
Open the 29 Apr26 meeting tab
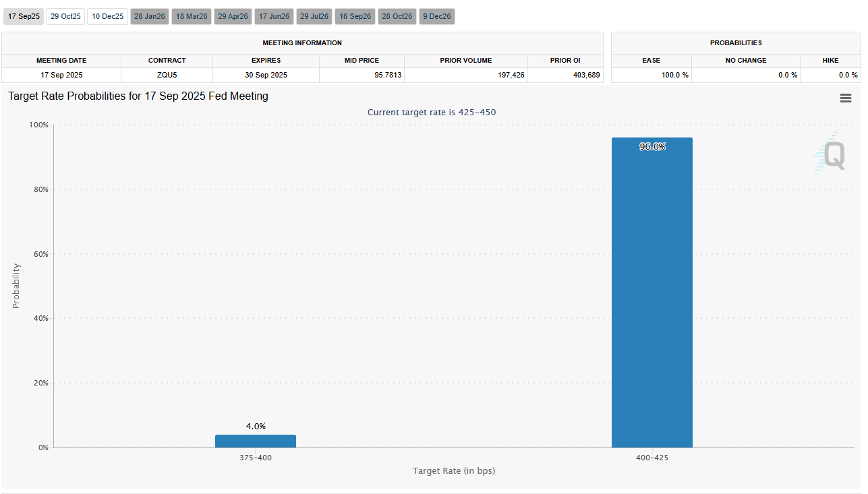[x=233, y=16]
